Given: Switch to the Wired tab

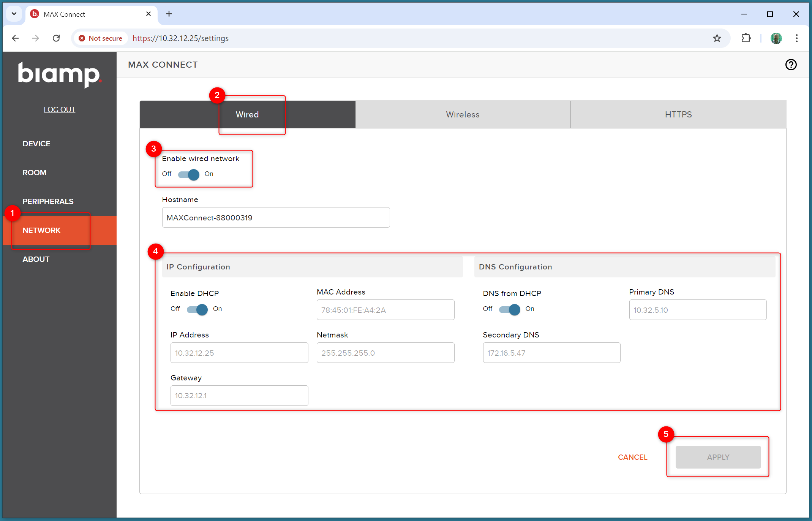Looking at the screenshot, I should 247,114.
